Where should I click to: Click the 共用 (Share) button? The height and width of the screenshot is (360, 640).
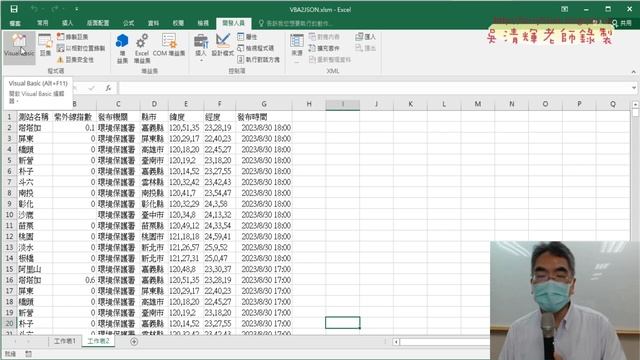622,23
